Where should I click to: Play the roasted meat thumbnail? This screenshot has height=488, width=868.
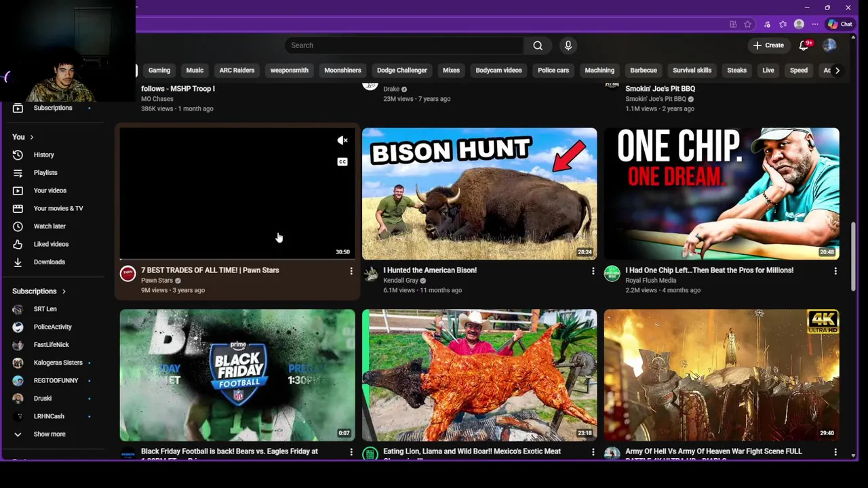pyautogui.click(x=479, y=375)
